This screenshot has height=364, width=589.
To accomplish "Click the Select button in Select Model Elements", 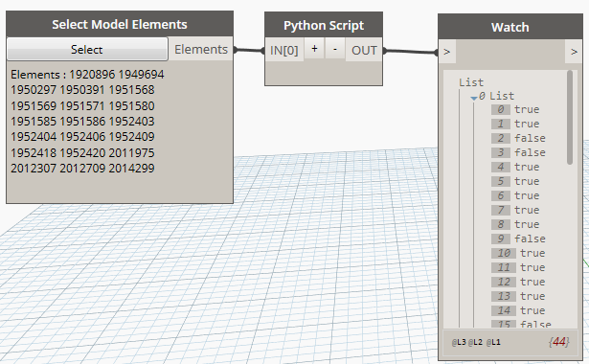I will (x=87, y=49).
